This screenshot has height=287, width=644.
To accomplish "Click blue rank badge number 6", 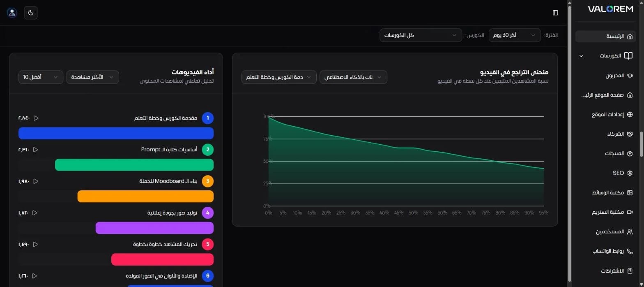I will pos(208,276).
